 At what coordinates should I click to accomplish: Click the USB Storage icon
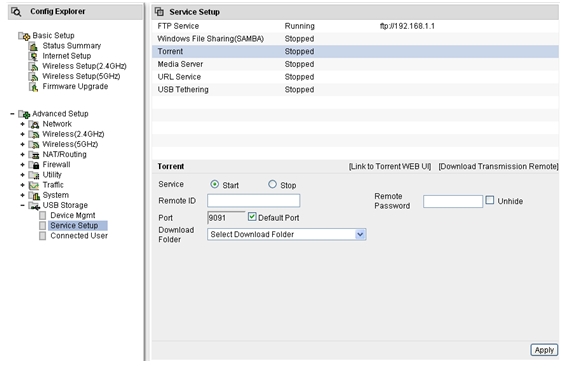tap(34, 206)
